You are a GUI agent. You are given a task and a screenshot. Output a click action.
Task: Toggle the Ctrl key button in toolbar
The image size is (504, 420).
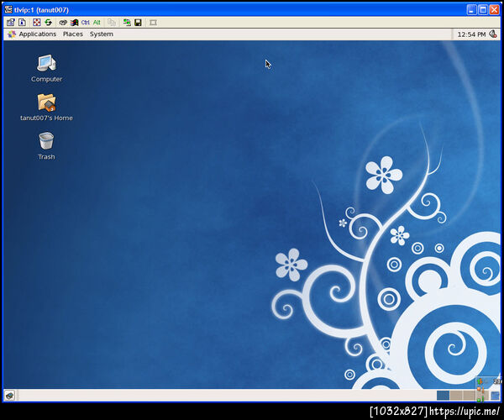pyautogui.click(x=86, y=23)
